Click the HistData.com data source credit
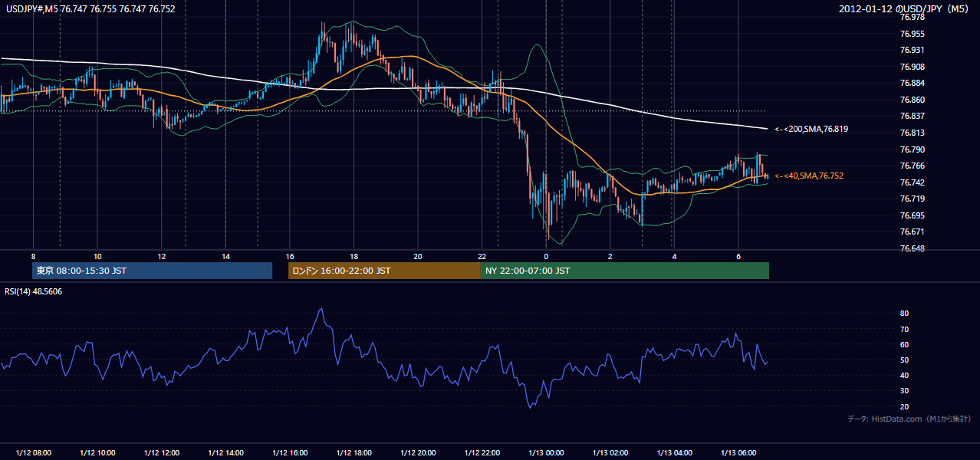This screenshot has height=460, width=980. 909,419
